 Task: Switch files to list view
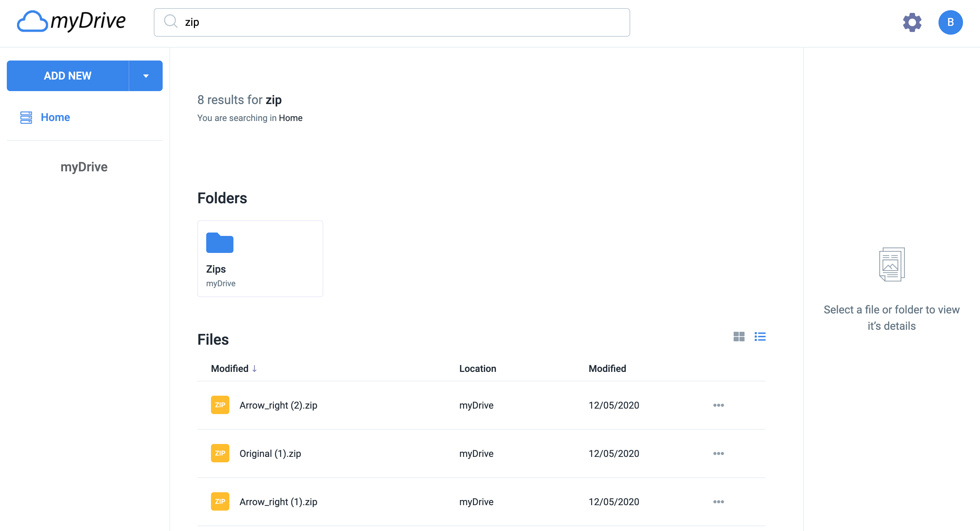(760, 337)
